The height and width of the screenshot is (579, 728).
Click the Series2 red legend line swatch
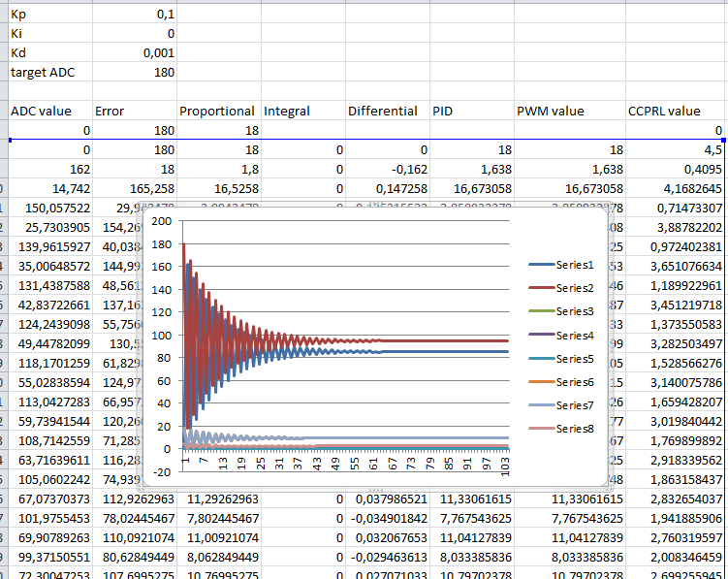[540, 288]
